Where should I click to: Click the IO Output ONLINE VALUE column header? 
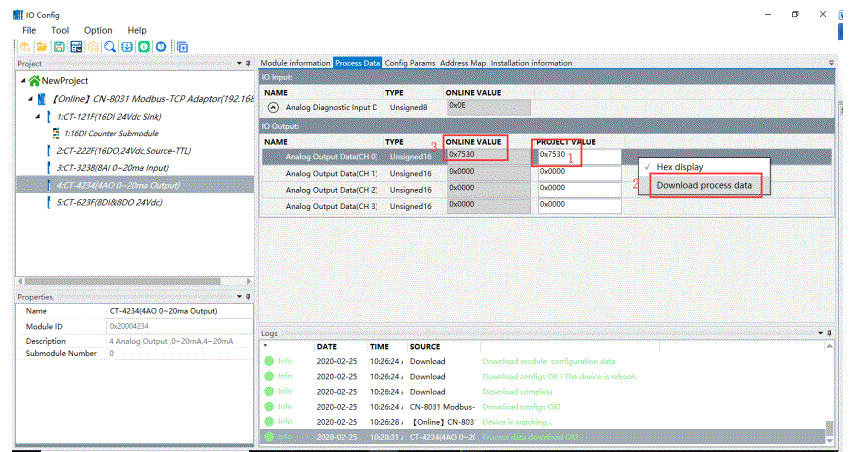[473, 142]
